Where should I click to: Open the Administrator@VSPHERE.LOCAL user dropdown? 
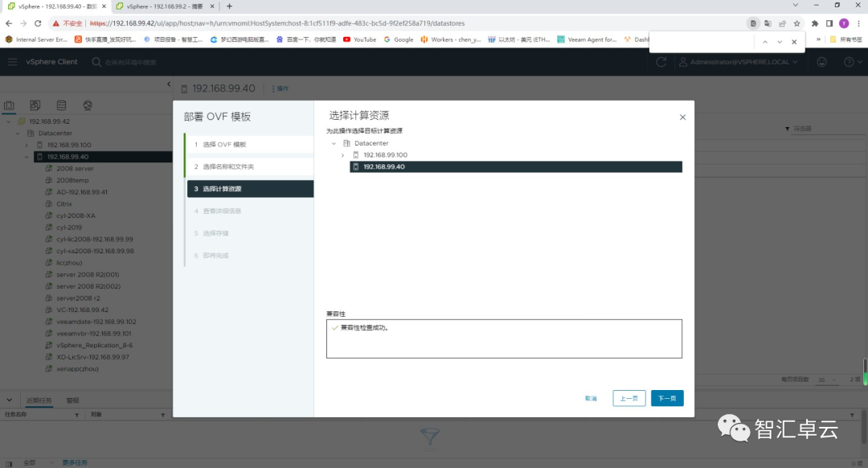(739, 62)
